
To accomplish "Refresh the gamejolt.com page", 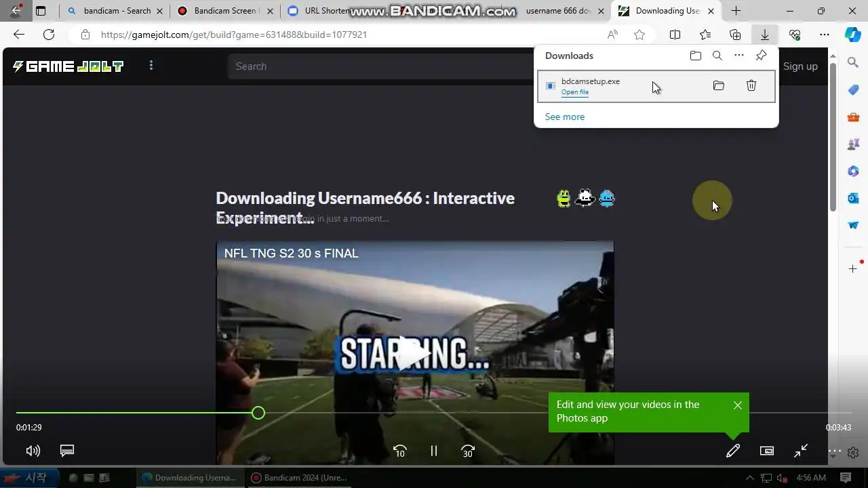I will coord(49,35).
